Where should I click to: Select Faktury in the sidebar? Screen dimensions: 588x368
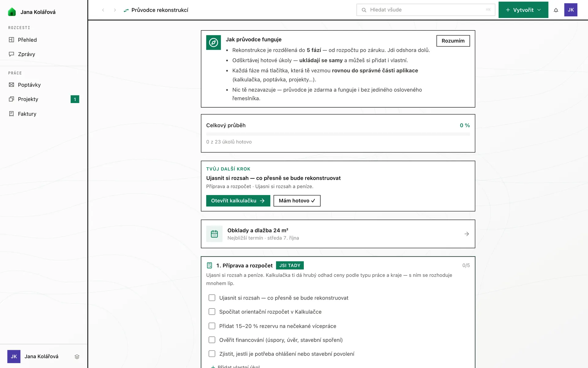pos(43,114)
